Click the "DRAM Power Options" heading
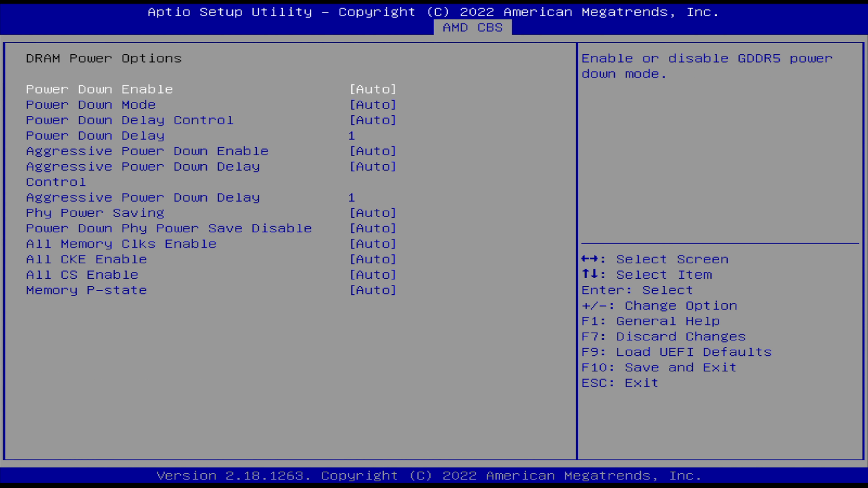This screenshot has width=868, height=488. click(104, 59)
